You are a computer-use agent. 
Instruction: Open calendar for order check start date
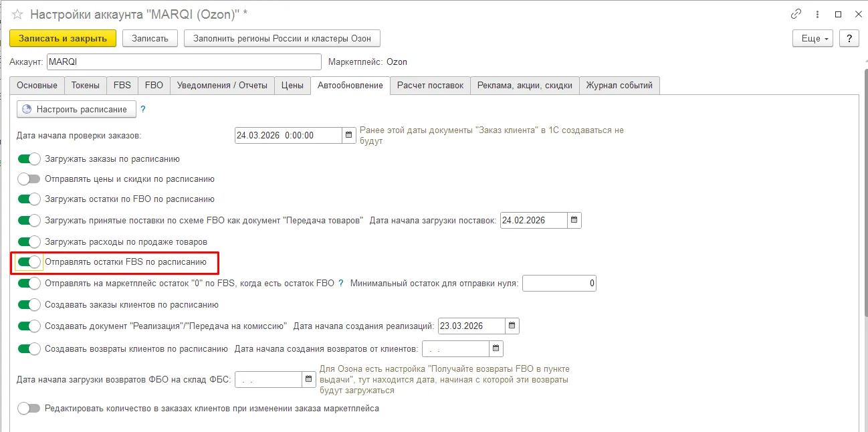click(x=348, y=135)
